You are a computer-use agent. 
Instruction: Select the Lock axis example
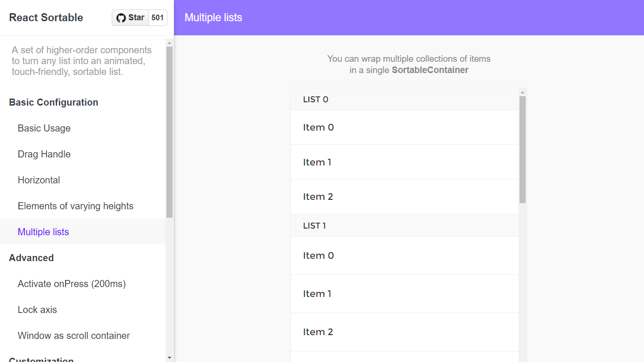pyautogui.click(x=37, y=309)
